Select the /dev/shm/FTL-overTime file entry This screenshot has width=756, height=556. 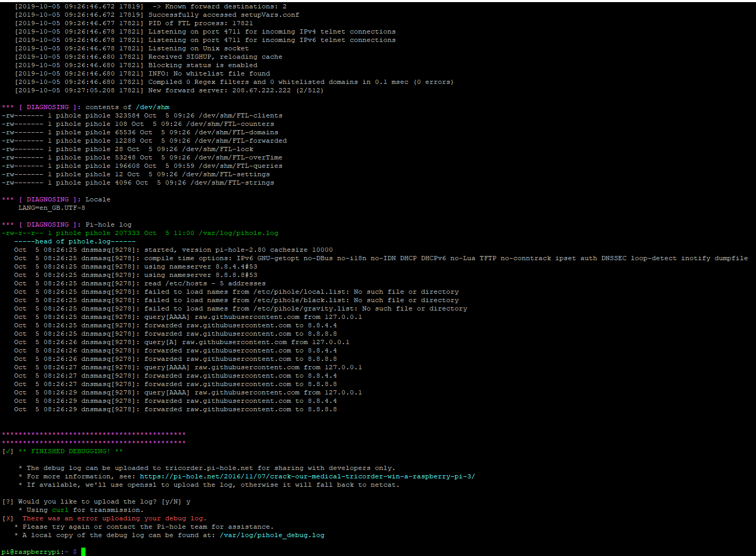coord(142,157)
